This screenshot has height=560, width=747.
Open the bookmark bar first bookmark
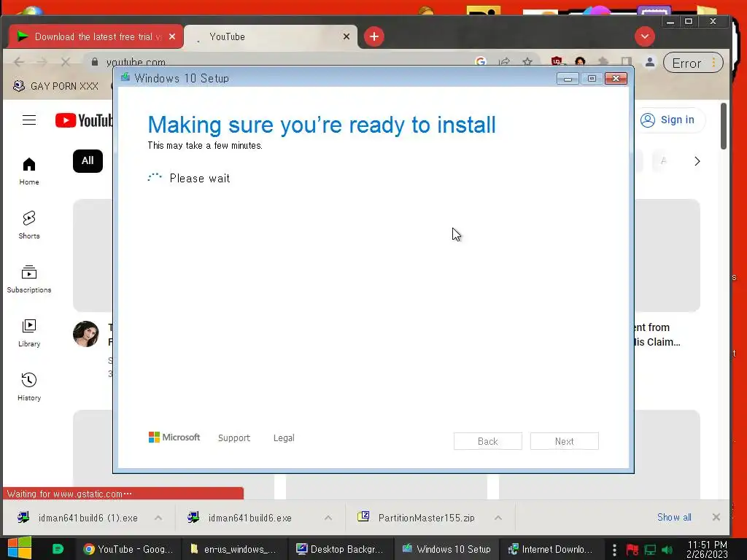pyautogui.click(x=55, y=86)
